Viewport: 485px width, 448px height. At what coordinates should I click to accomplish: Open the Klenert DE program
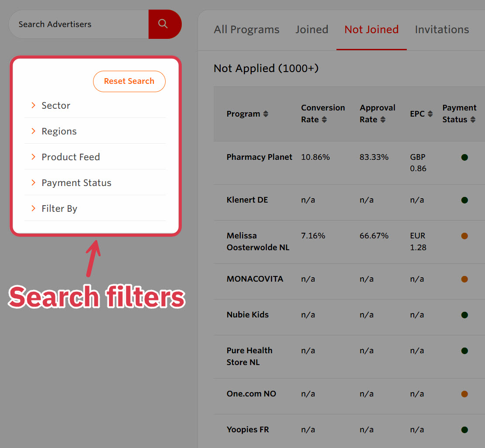tap(247, 200)
